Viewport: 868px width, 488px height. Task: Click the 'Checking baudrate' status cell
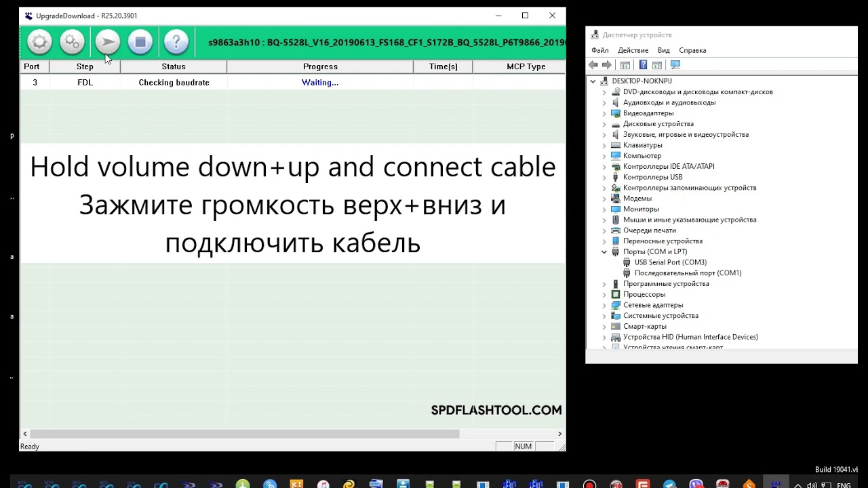coord(174,83)
